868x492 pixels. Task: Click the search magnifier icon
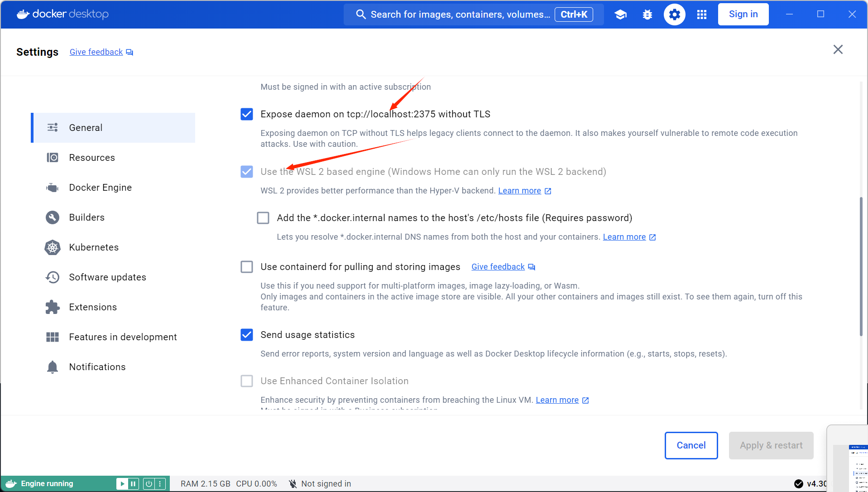pos(361,14)
